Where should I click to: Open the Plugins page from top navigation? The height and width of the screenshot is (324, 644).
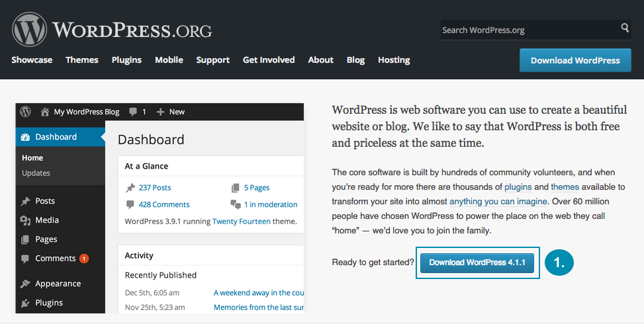[126, 60]
